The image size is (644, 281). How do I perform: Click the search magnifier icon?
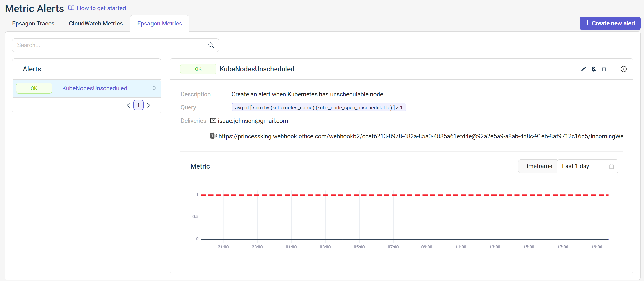click(x=211, y=45)
